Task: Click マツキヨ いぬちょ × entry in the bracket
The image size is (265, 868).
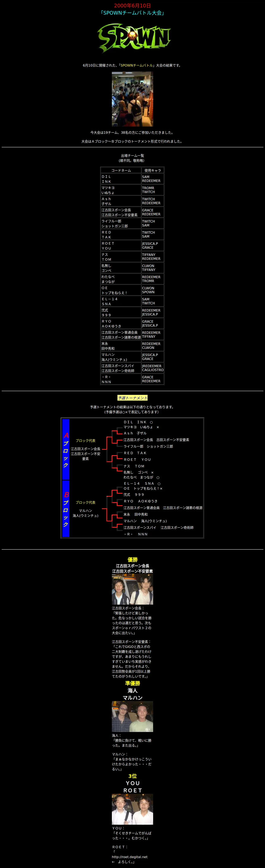Action: (x=141, y=427)
